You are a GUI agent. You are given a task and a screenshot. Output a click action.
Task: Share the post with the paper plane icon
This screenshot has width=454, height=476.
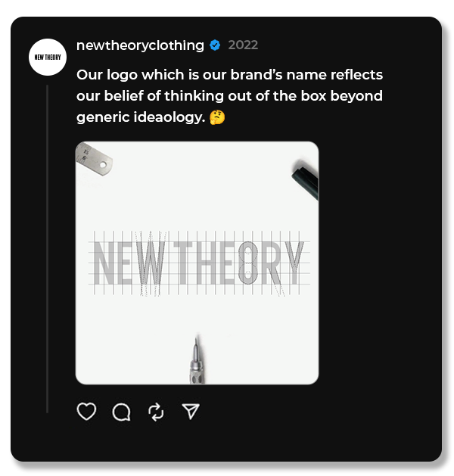coord(191,412)
